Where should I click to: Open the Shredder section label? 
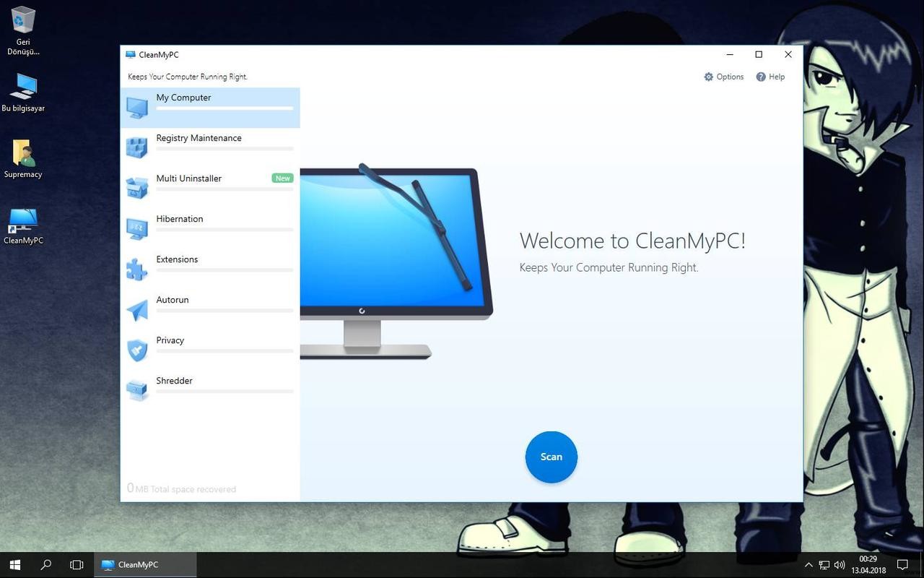click(174, 381)
